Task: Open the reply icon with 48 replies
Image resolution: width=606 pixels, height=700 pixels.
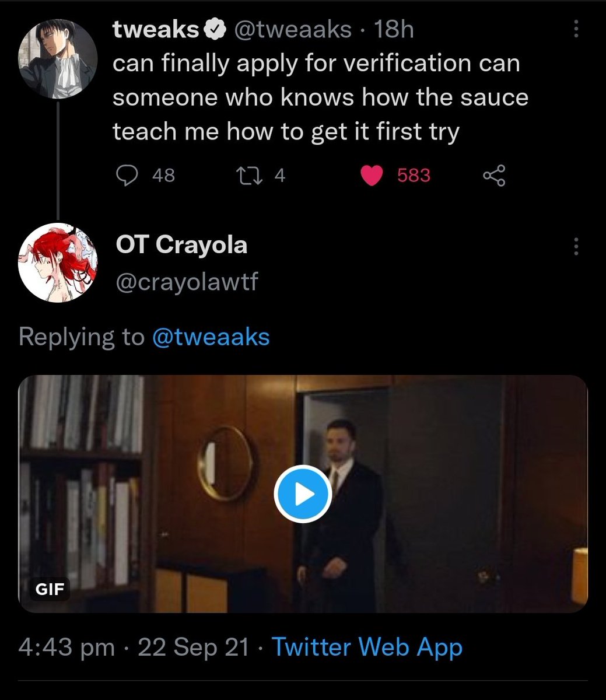Action: tap(124, 176)
